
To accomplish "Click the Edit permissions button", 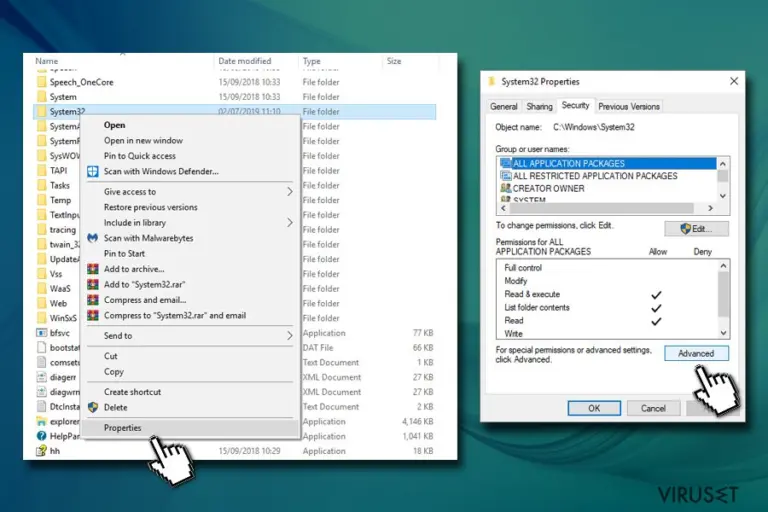I will (696, 229).
